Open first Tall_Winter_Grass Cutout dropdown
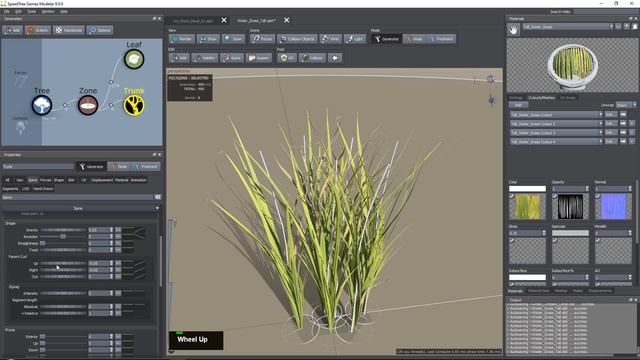The image size is (640, 360). [x=556, y=115]
